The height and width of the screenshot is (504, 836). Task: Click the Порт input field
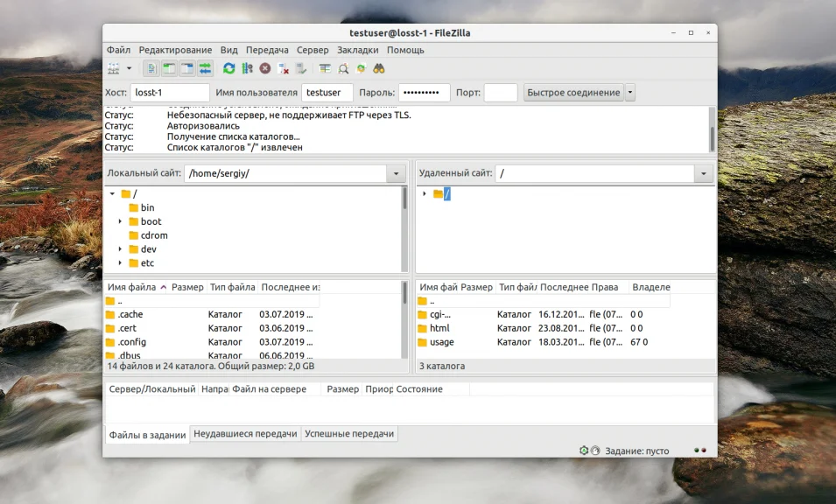pyautogui.click(x=500, y=93)
